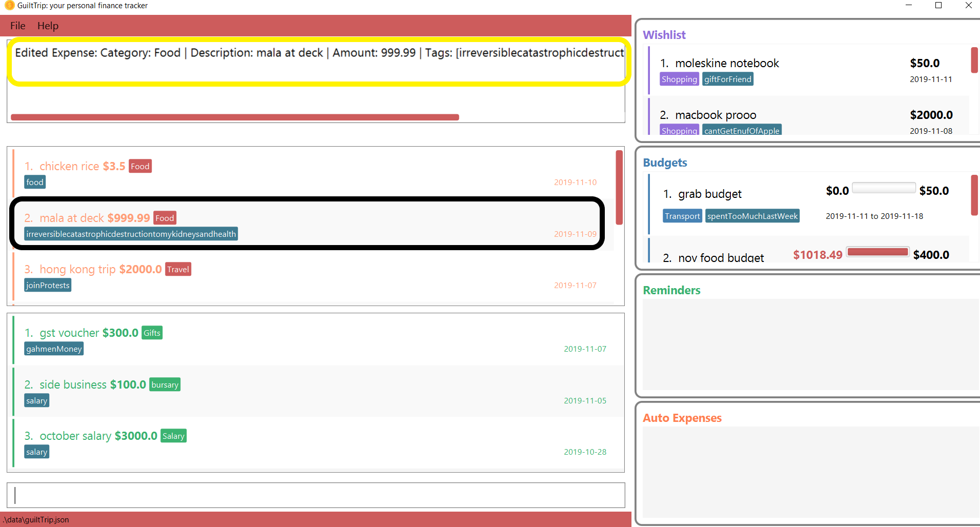980x527 pixels.
Task: Click the spentTooMuchLastWeek tag
Action: (752, 216)
